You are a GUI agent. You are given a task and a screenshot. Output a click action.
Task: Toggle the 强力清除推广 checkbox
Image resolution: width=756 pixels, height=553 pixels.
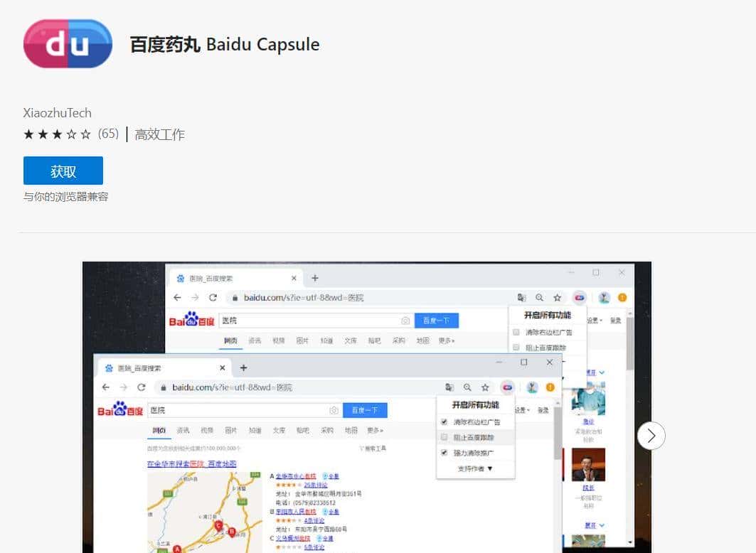click(x=444, y=452)
